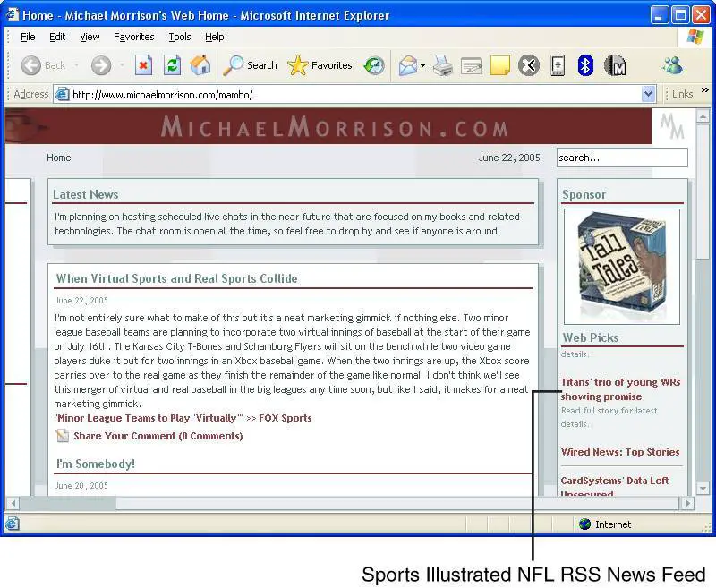Click the handheld device toolbar icon
716x588 pixels.
(x=558, y=65)
